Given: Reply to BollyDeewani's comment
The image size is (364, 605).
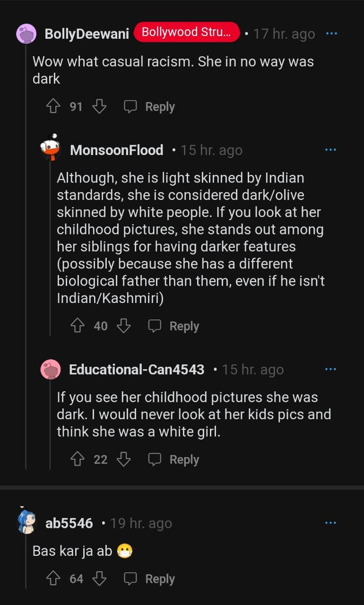Looking at the screenshot, I should point(150,107).
